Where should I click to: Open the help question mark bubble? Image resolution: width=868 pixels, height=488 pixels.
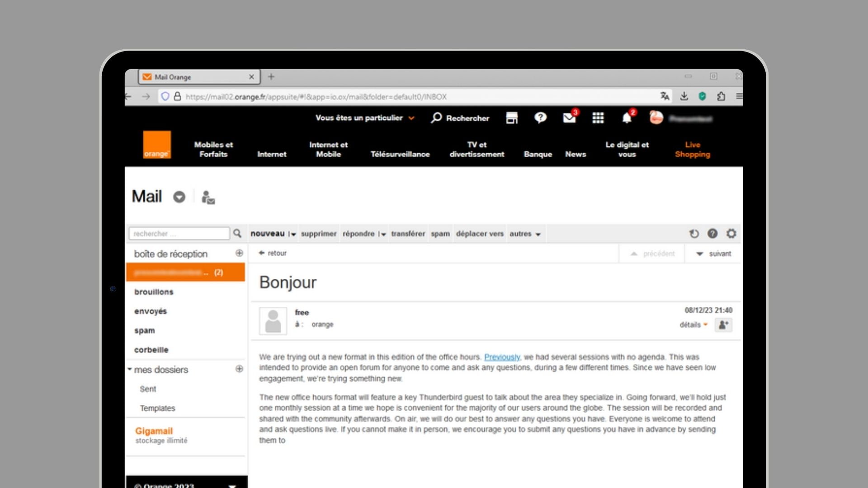pyautogui.click(x=540, y=118)
